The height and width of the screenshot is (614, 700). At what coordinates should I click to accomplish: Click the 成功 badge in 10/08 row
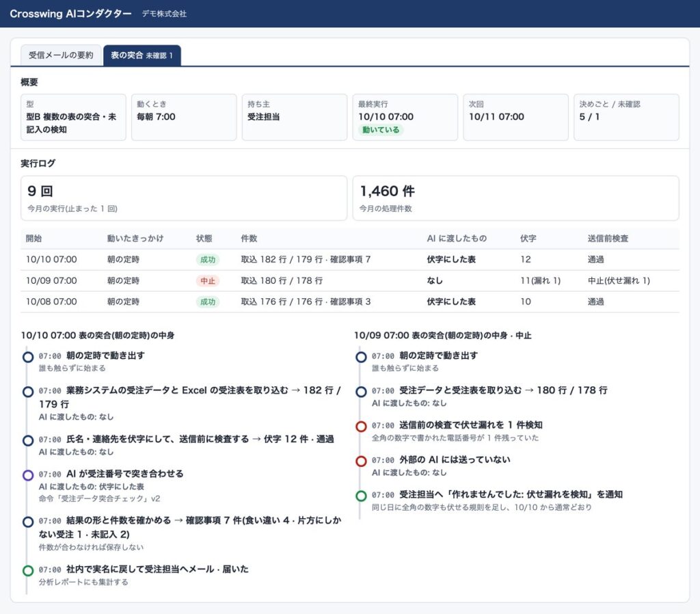208,302
